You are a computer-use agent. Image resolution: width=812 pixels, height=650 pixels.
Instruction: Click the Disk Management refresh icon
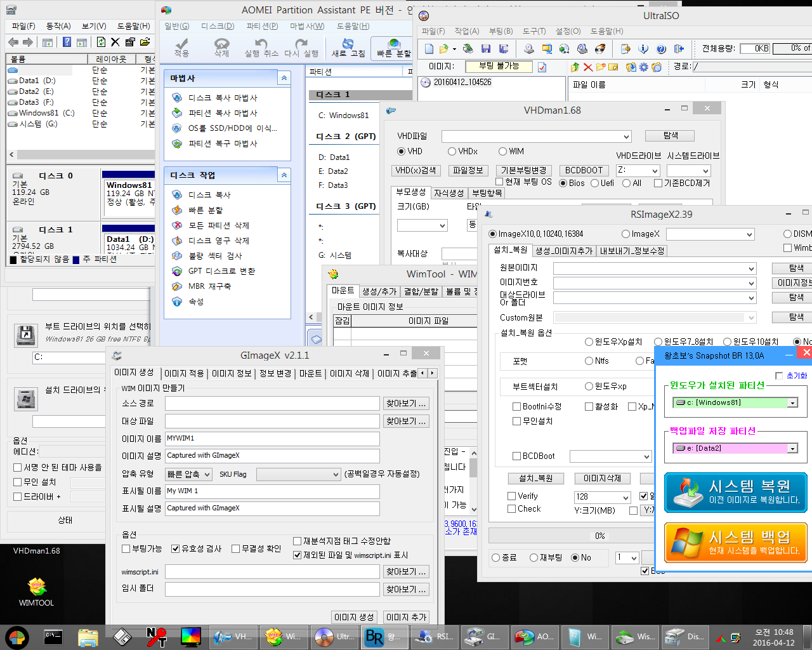pyautogui.click(x=101, y=42)
